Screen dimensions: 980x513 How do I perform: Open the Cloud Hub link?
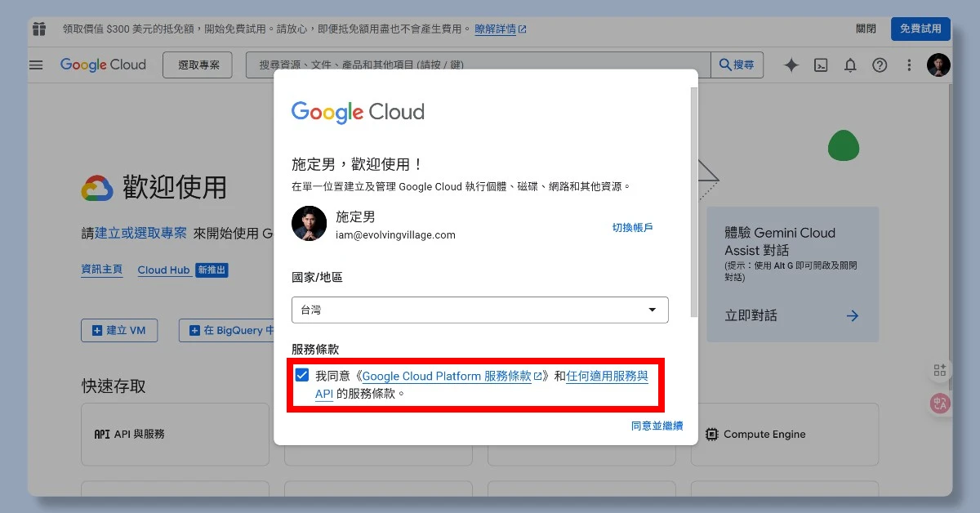163,270
